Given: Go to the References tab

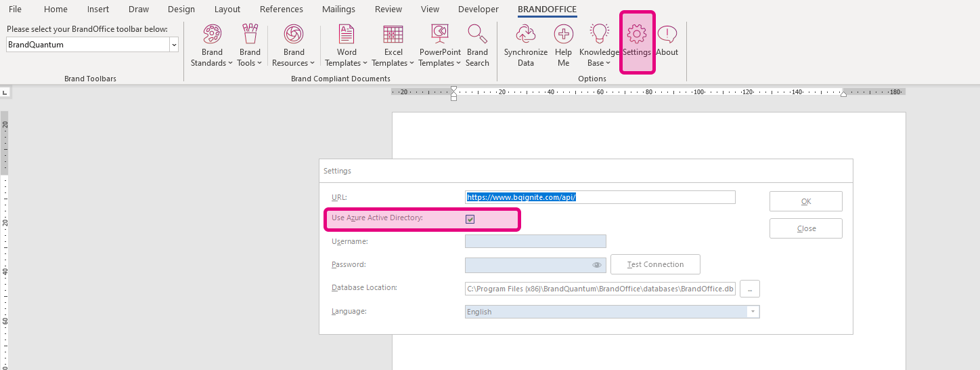Looking at the screenshot, I should 282,9.
